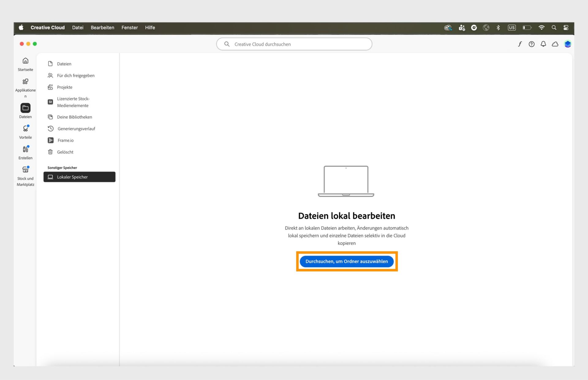Focus the Creative Cloud durchsuchen search field
The height and width of the screenshot is (380, 588).
point(294,44)
